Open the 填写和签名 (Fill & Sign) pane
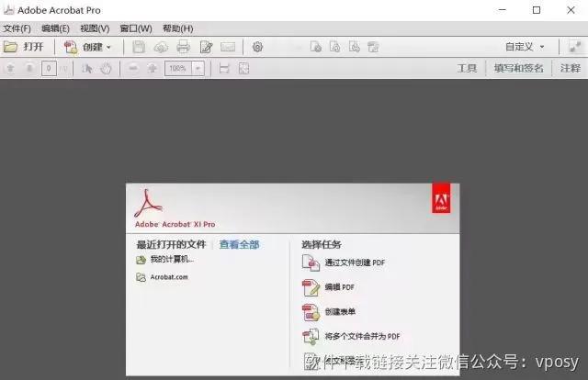This screenshot has width=588, height=380. click(518, 68)
